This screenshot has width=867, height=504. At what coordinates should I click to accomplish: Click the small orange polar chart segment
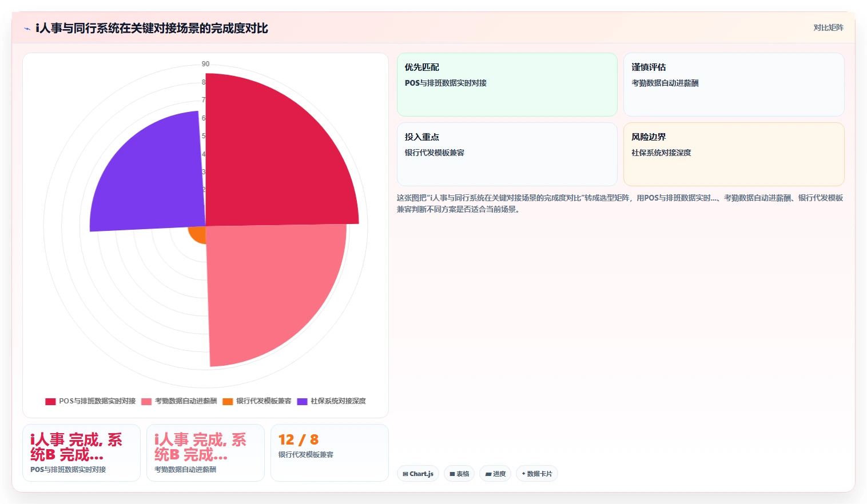[198, 234]
